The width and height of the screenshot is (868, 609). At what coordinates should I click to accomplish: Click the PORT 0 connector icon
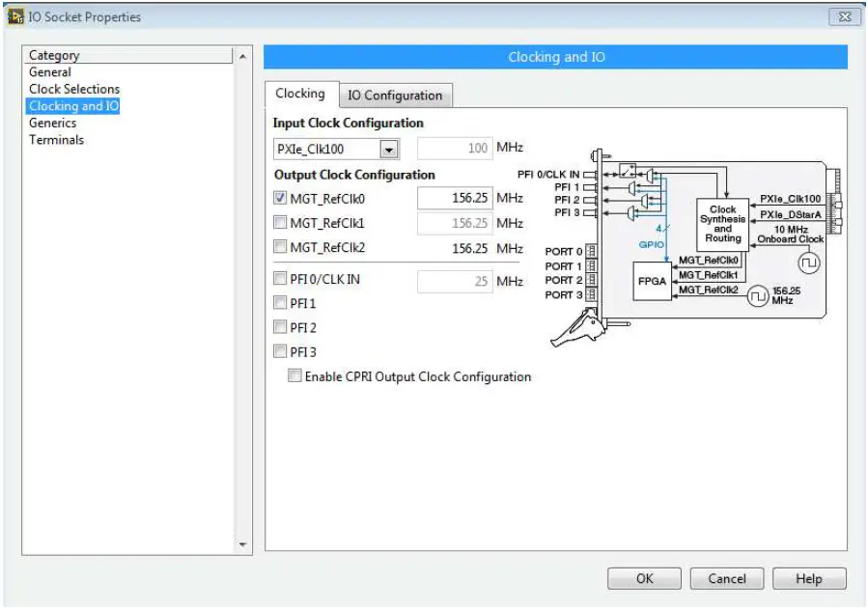click(591, 251)
